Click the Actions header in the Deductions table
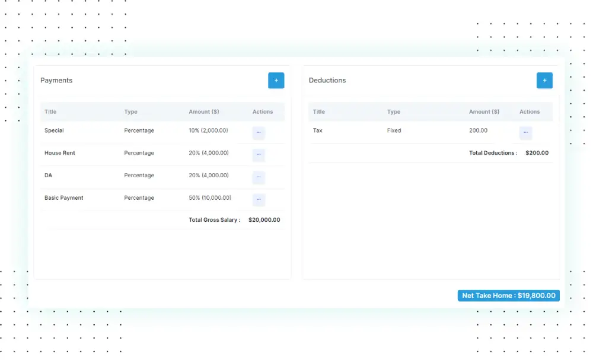Viewport: 593px width, 364px height. click(x=530, y=111)
